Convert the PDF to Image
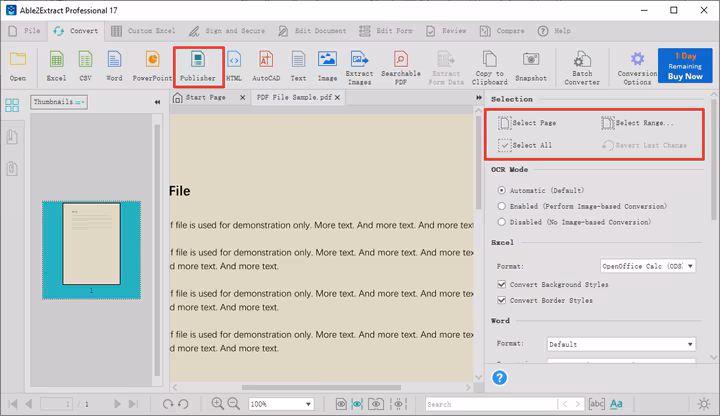Viewport: 720px width, 416px height. pos(327,66)
